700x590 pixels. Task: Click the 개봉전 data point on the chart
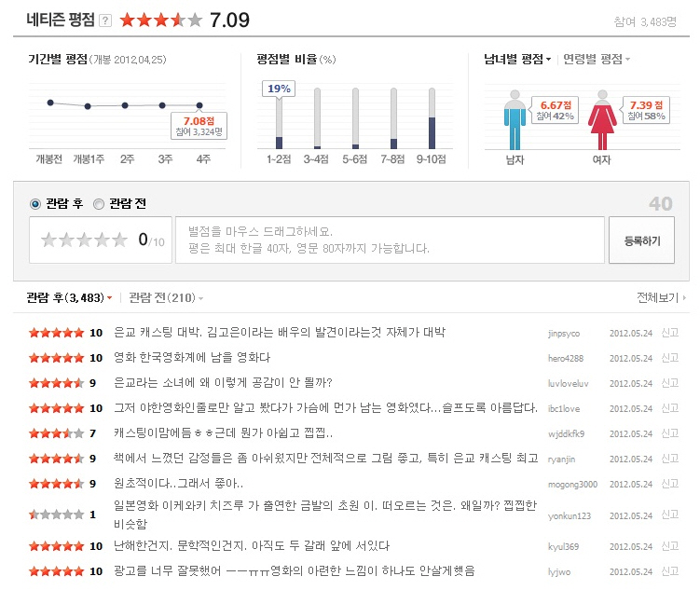[x=50, y=103]
